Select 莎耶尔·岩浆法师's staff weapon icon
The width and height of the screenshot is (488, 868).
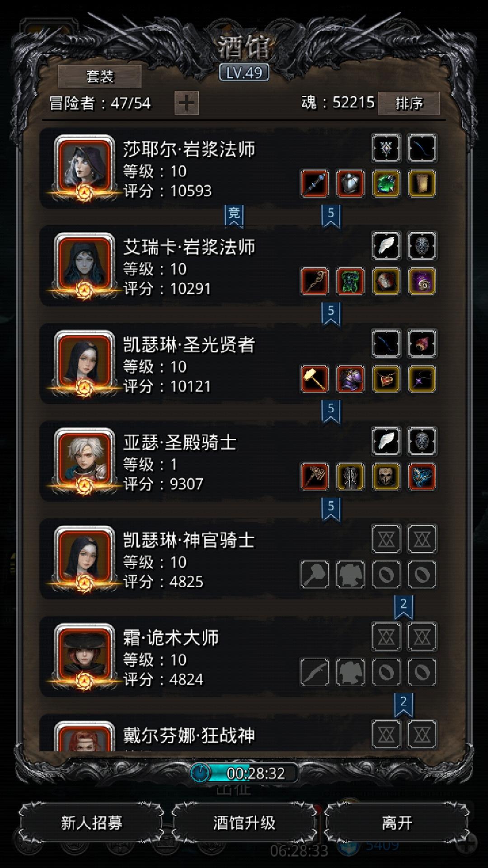point(314,184)
